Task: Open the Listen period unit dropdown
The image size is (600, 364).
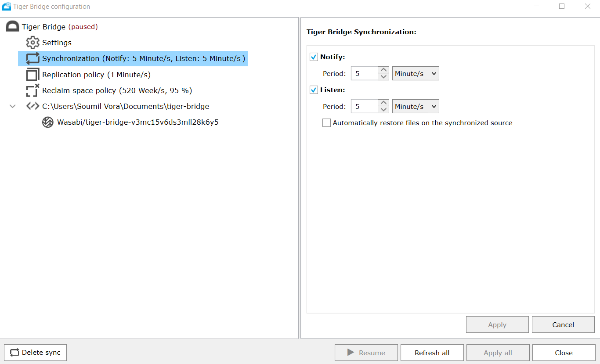Action: (x=416, y=106)
